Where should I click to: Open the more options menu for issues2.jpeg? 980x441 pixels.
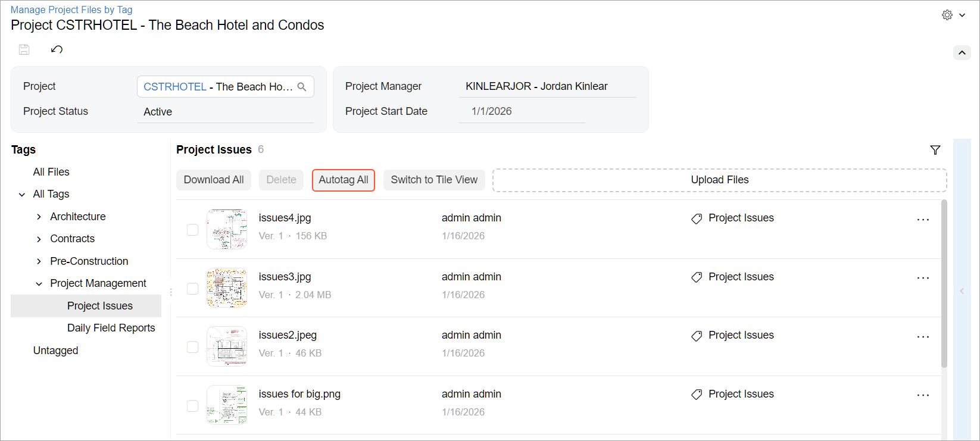(x=923, y=337)
